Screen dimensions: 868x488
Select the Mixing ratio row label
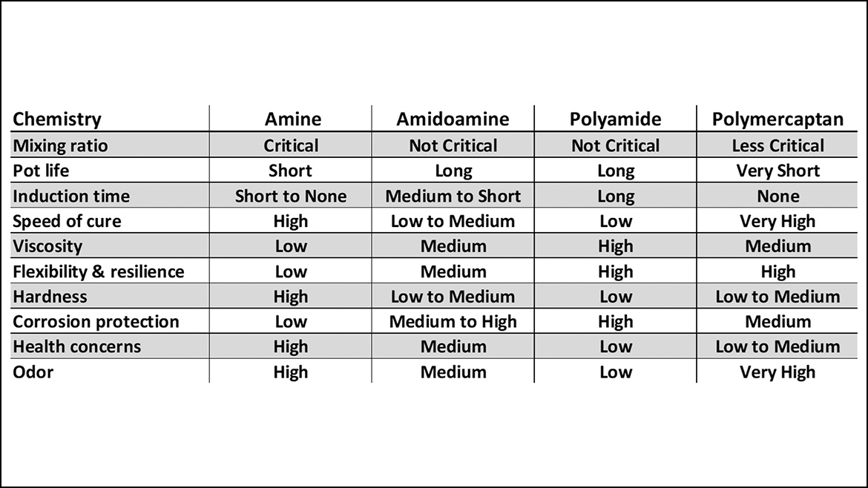(x=60, y=145)
